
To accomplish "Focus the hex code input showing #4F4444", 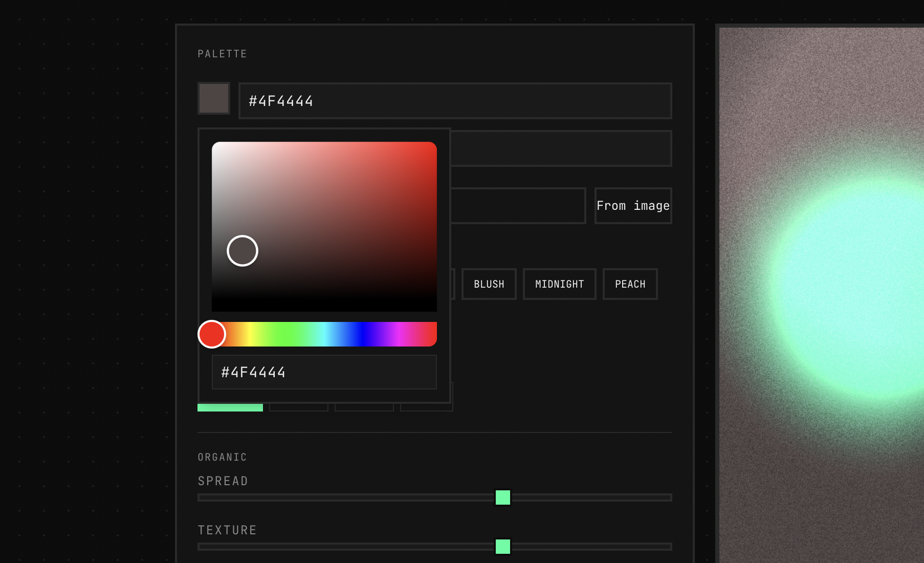I will (x=324, y=372).
